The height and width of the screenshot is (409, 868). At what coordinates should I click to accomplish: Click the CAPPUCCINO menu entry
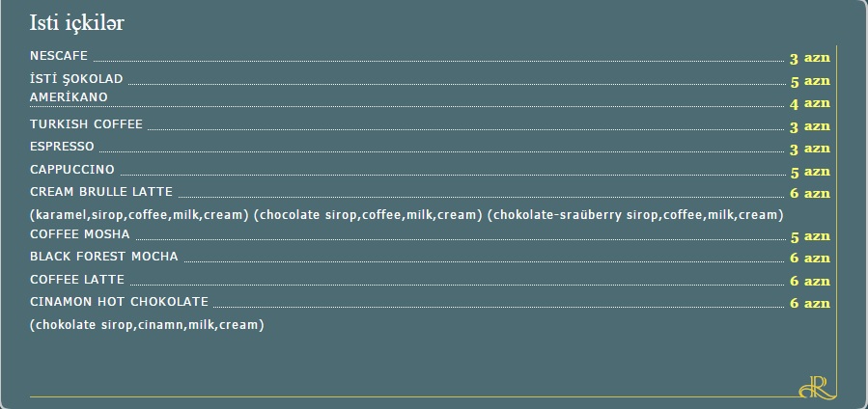(x=72, y=169)
